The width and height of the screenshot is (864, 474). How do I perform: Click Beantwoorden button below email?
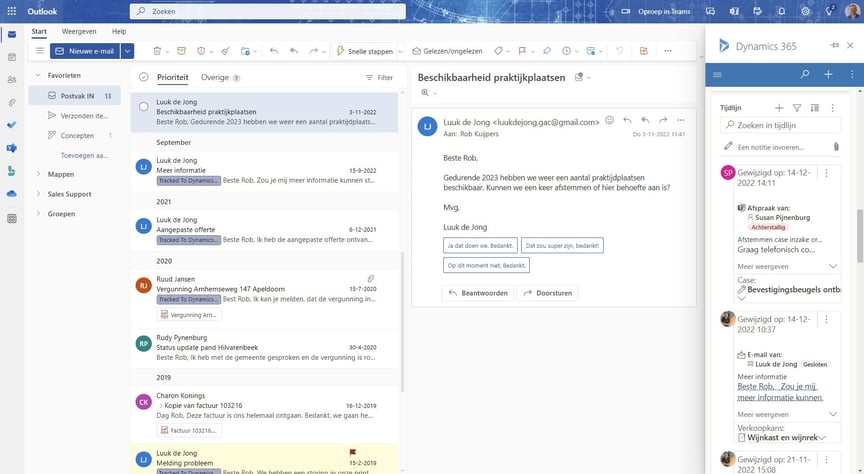click(478, 293)
